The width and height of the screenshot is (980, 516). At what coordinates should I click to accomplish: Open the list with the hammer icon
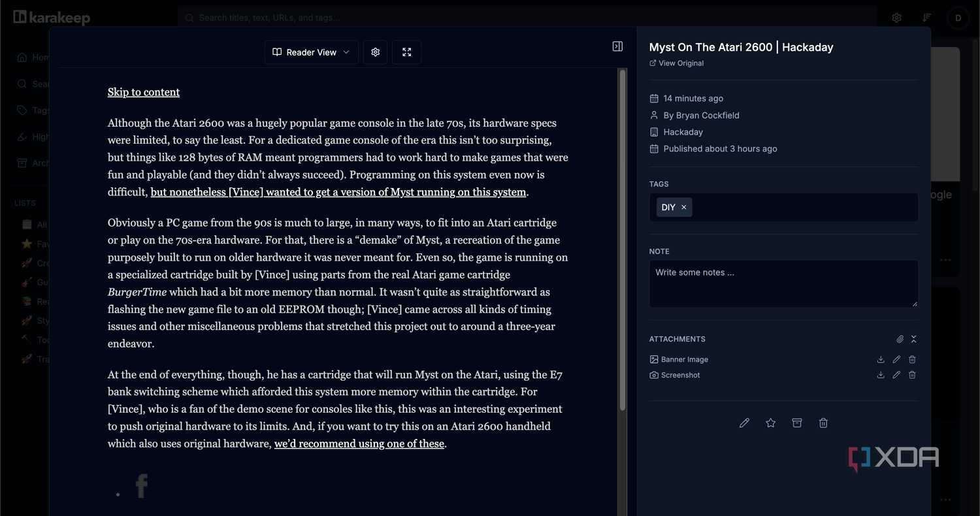pyautogui.click(x=35, y=340)
